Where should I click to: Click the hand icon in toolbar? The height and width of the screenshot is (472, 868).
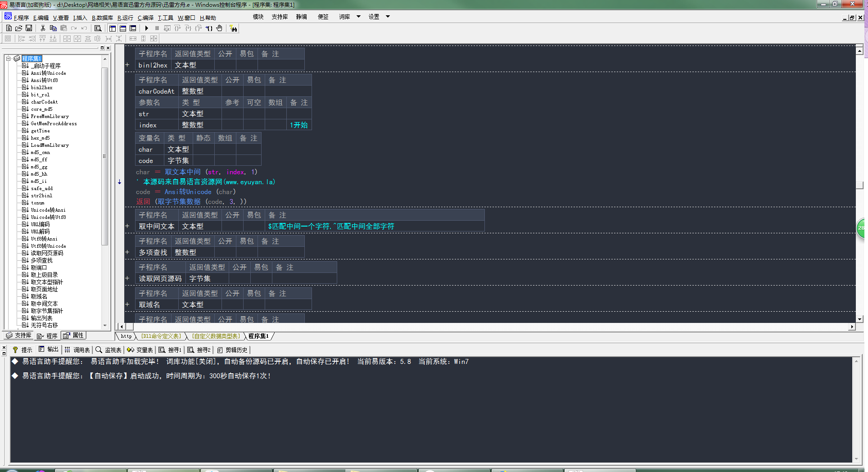(x=219, y=28)
